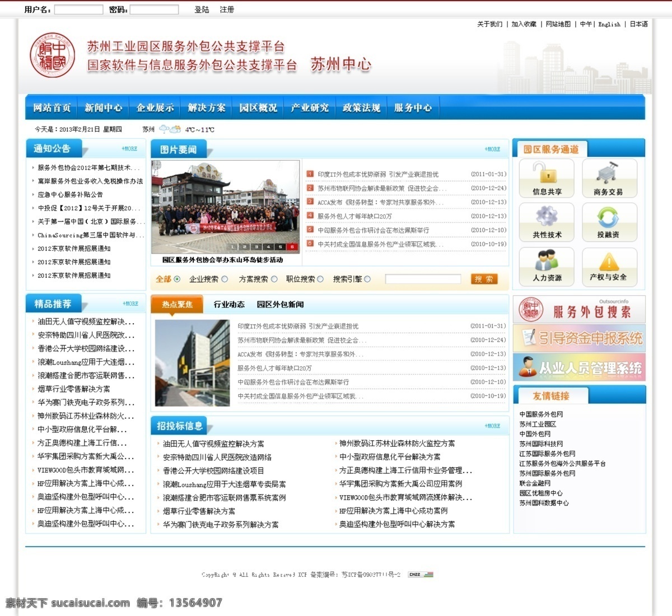The image size is (672, 616).
Task: Click the Suzhou weather icon
Action: (170, 129)
